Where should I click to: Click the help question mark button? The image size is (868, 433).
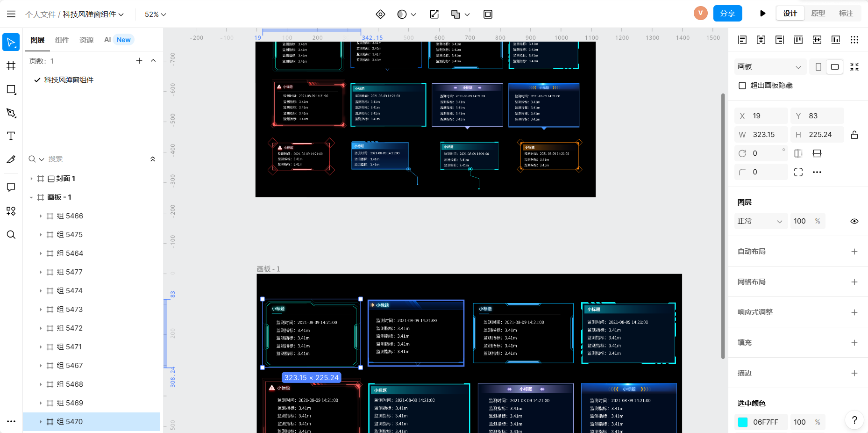tap(854, 420)
